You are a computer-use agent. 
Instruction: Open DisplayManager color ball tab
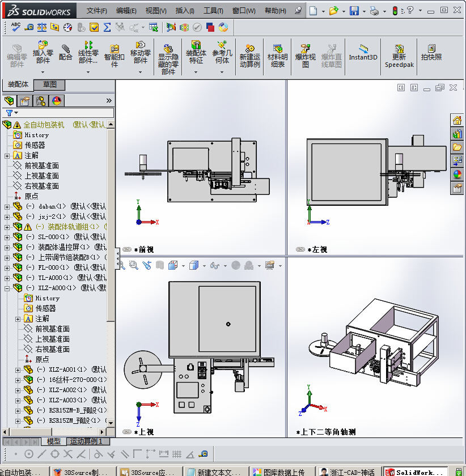point(57,100)
